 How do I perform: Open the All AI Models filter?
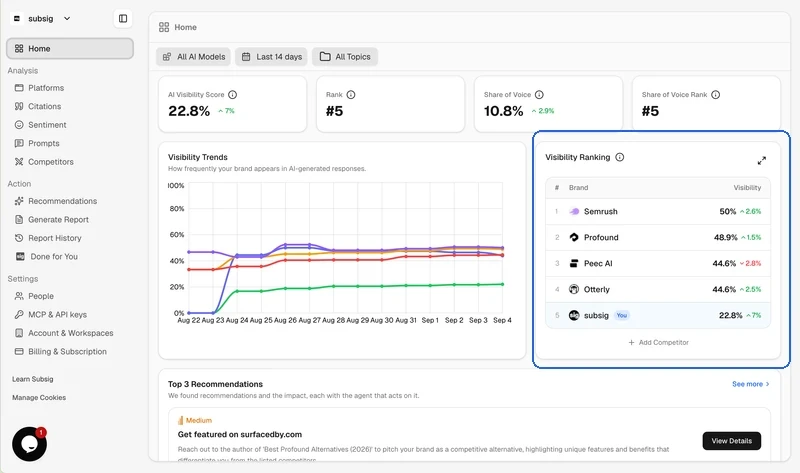pyautogui.click(x=193, y=57)
